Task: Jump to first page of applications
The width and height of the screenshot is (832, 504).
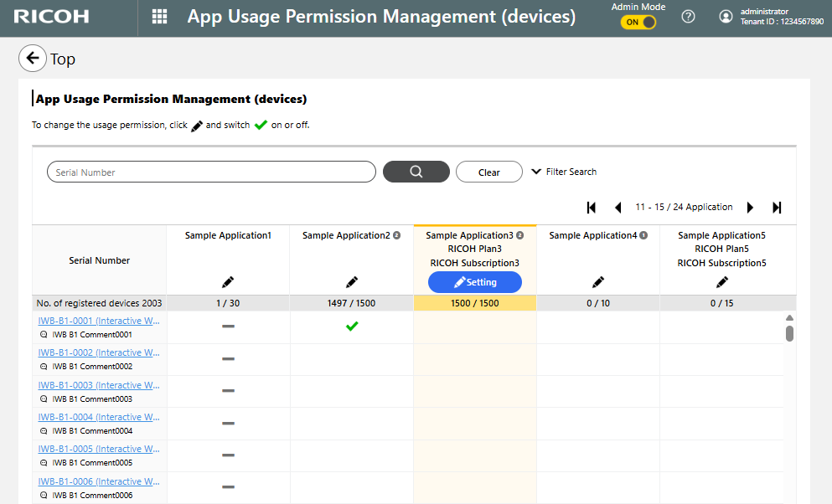Action: tap(592, 208)
